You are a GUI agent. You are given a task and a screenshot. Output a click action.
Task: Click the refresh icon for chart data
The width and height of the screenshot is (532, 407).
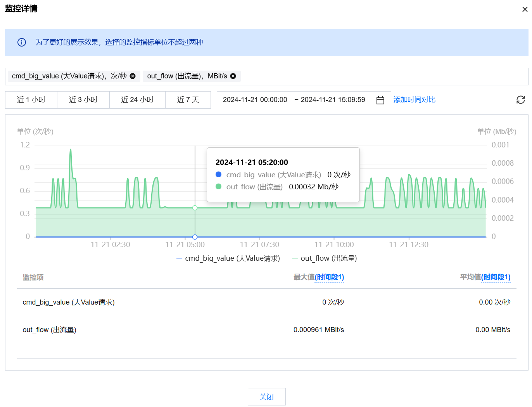[520, 100]
